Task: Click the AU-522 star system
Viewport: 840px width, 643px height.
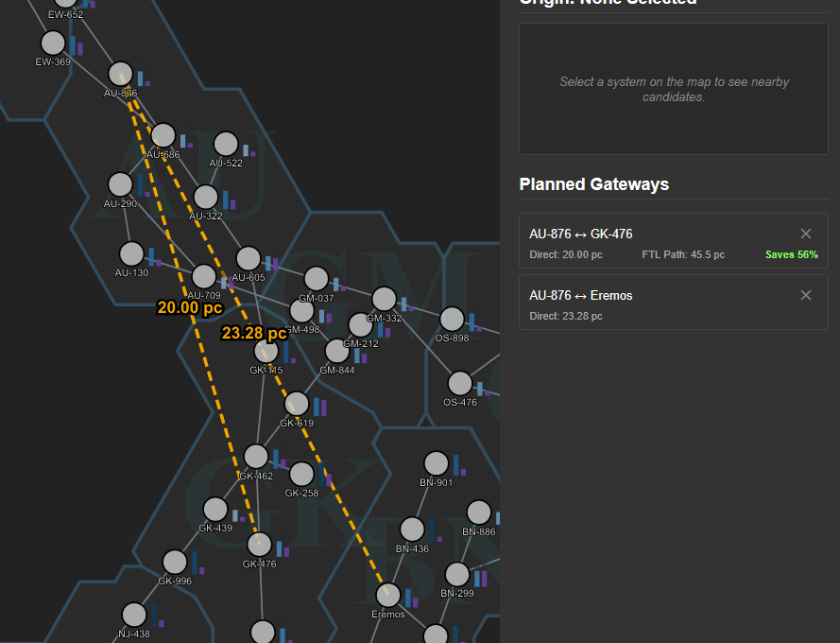Action: (226, 144)
